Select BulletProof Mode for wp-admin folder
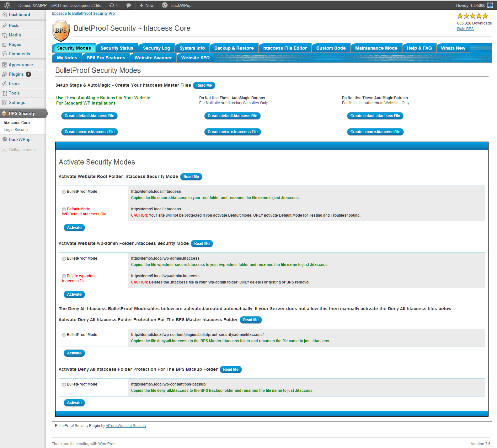 click(x=64, y=259)
